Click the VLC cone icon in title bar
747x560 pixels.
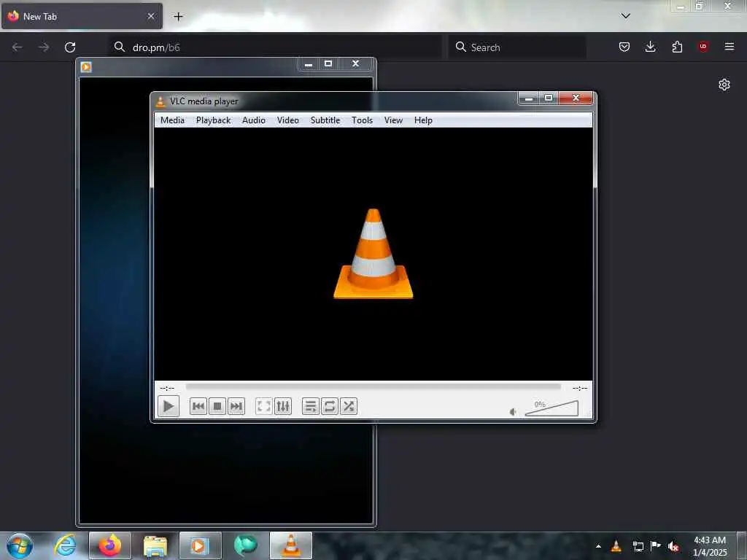(x=161, y=101)
